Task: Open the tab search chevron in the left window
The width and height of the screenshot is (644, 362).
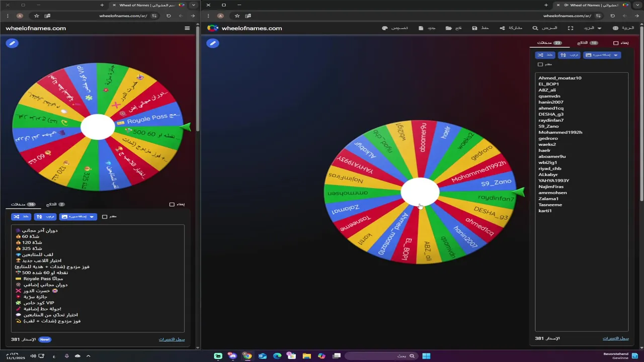Action: click(193, 5)
